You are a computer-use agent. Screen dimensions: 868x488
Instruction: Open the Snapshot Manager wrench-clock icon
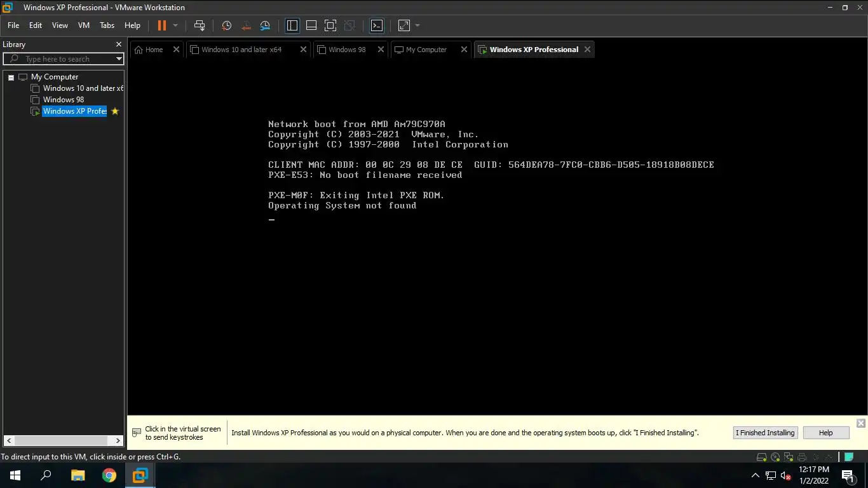pos(265,25)
